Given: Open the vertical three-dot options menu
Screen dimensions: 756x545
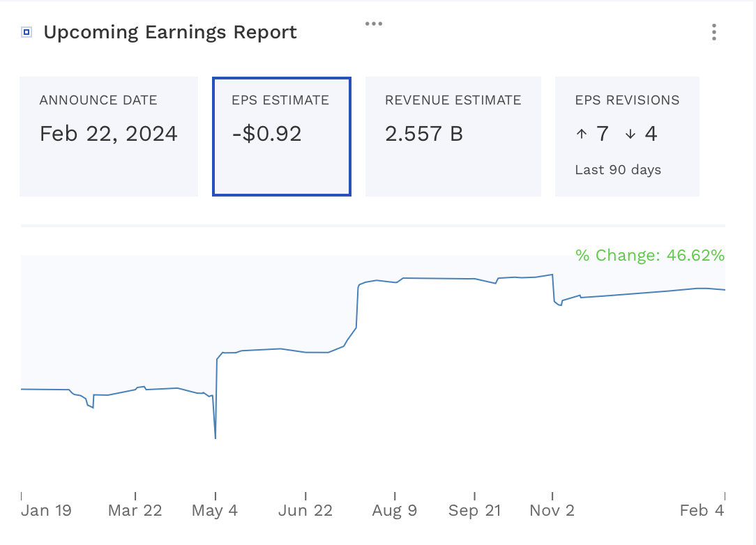Looking at the screenshot, I should [713, 32].
